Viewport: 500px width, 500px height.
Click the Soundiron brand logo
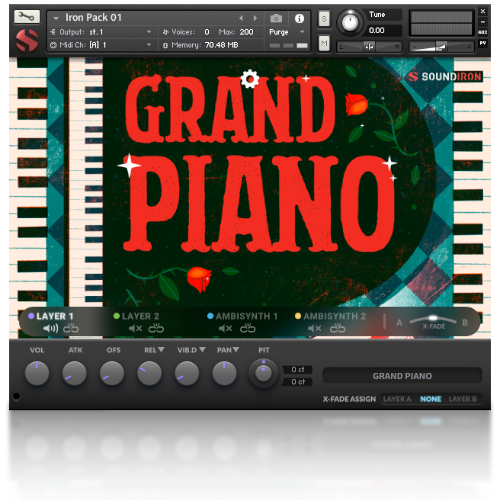pos(445,77)
